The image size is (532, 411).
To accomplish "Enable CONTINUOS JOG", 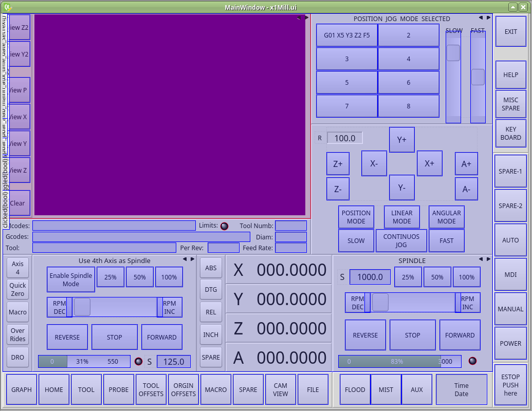I will coord(401,240).
